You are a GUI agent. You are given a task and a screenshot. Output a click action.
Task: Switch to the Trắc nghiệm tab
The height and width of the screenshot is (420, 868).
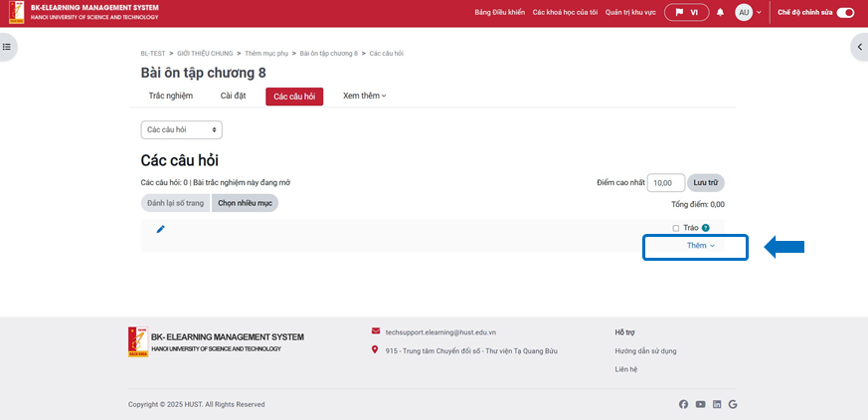pyautogui.click(x=171, y=96)
